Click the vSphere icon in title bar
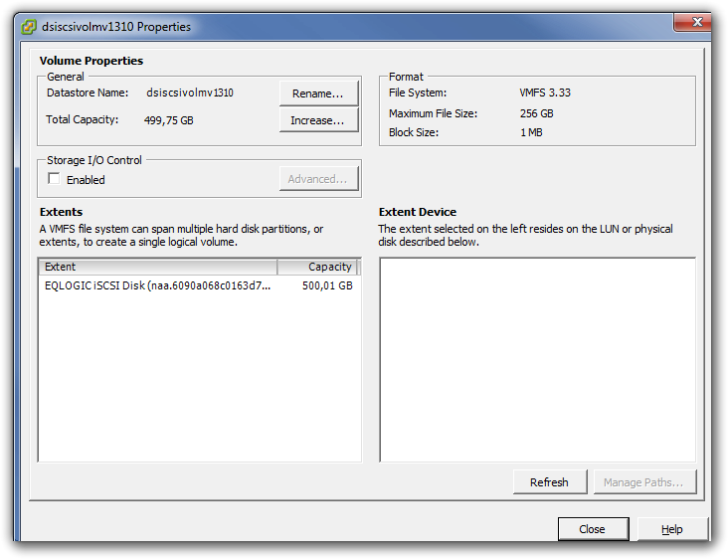The width and height of the screenshot is (728, 560). coord(29,27)
